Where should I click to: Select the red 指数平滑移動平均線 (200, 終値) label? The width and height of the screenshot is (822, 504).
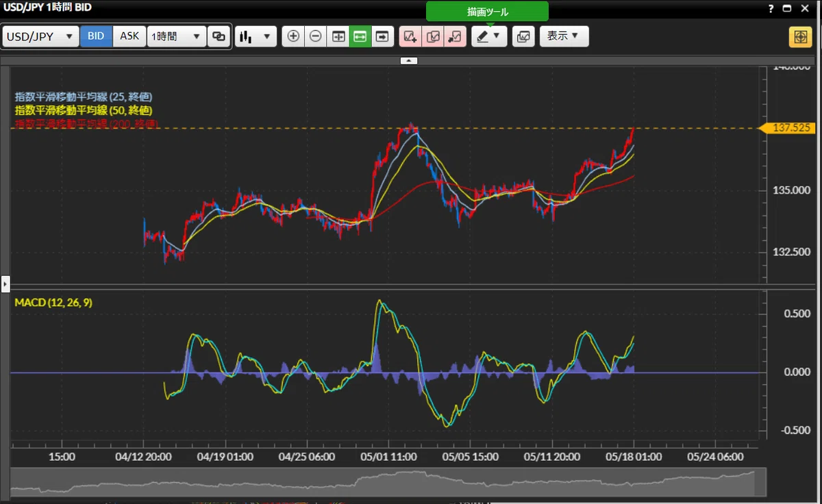click(87, 123)
